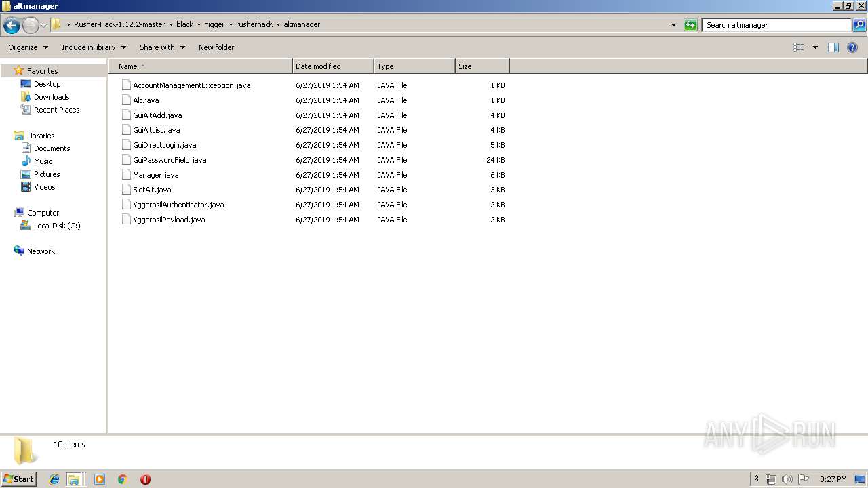The image size is (868, 488).
Task: Select the SlotAlt.java file icon
Action: [x=126, y=190]
